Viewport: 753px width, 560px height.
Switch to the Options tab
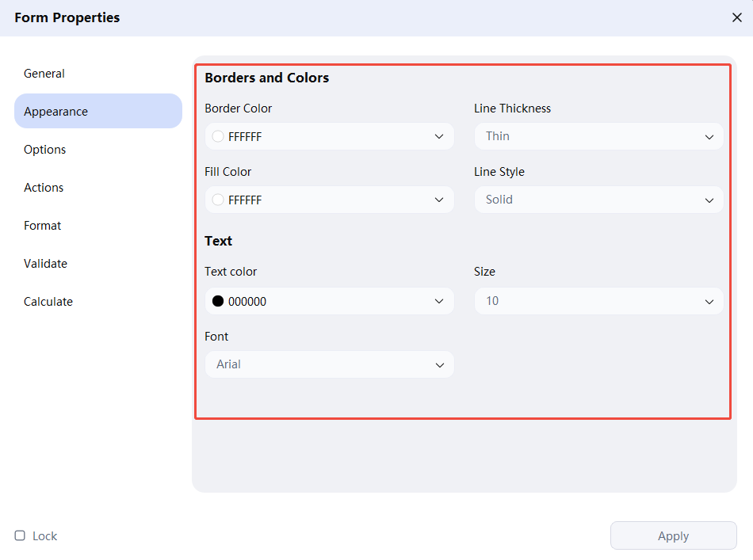(45, 150)
